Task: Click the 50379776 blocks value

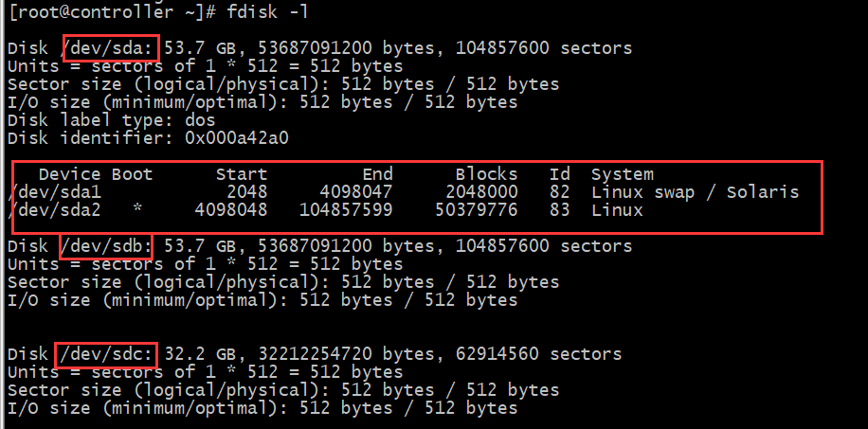Action: coord(476,210)
